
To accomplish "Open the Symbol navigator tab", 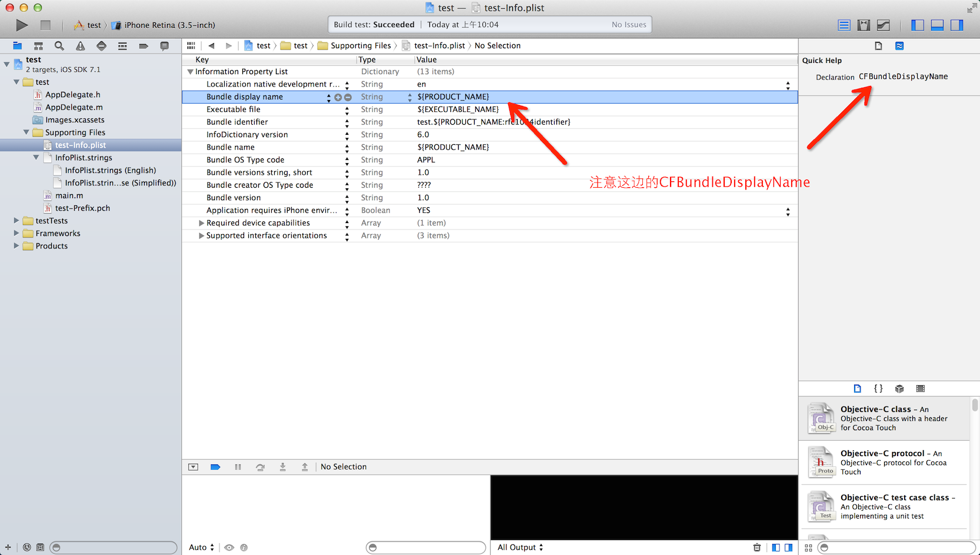I will pos(38,46).
